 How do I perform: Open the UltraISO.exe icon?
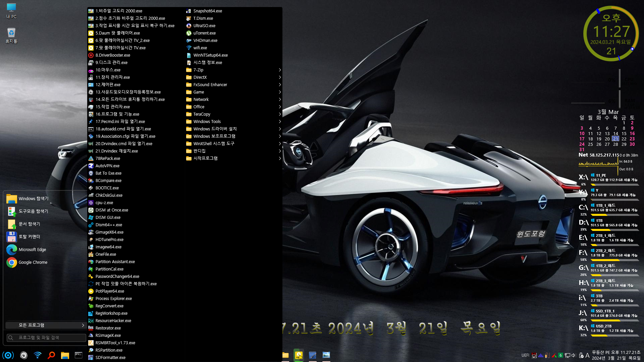pyautogui.click(x=189, y=26)
